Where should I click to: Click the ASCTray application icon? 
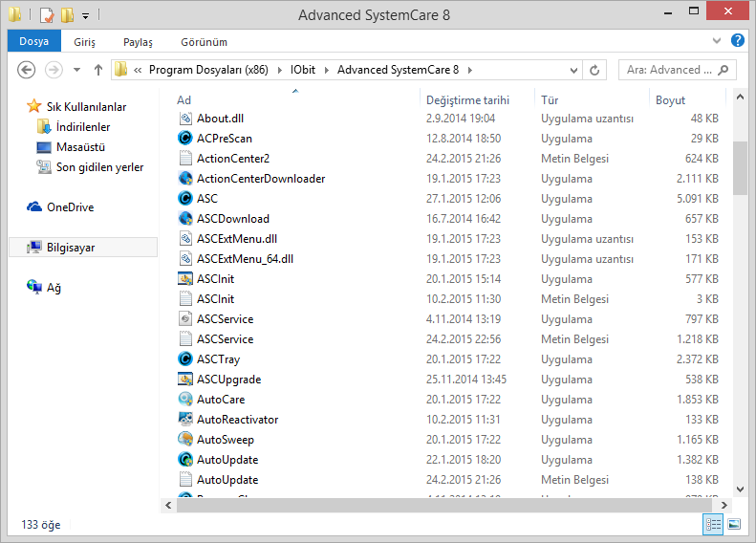click(x=185, y=359)
